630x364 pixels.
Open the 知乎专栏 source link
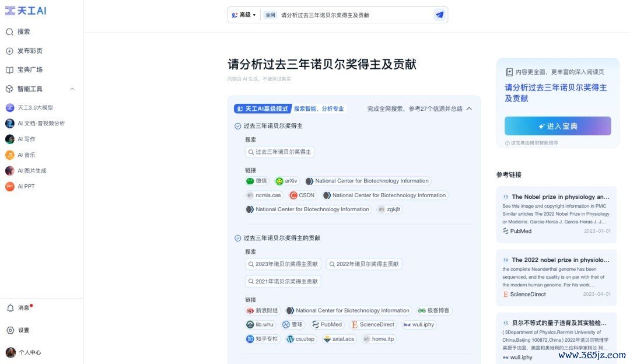(262, 339)
